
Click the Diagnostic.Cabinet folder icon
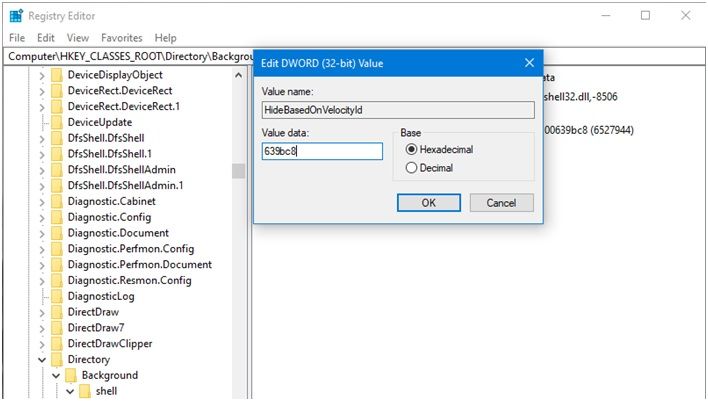click(x=57, y=201)
